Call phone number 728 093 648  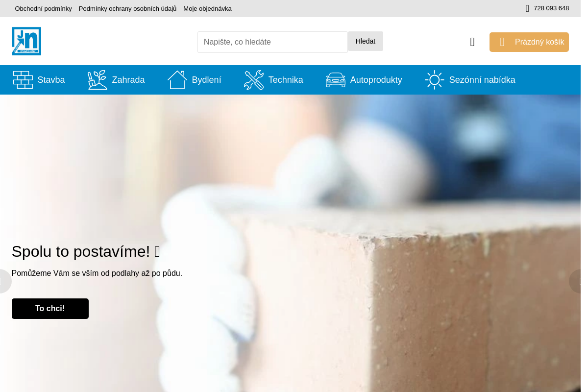(551, 8)
